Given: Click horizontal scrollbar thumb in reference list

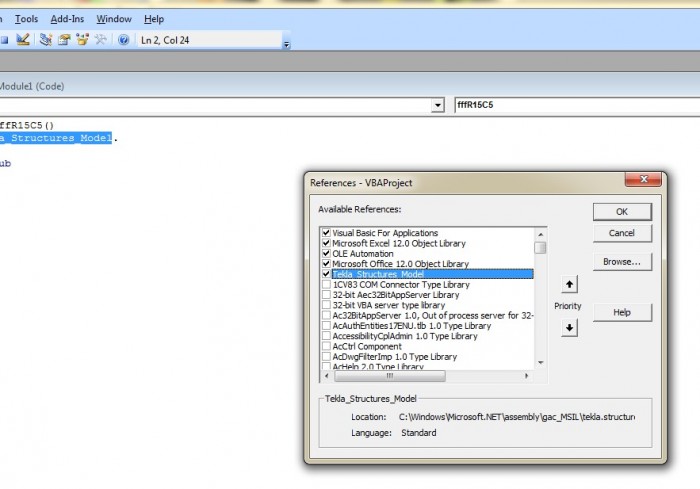Looking at the screenshot, I should [390, 376].
